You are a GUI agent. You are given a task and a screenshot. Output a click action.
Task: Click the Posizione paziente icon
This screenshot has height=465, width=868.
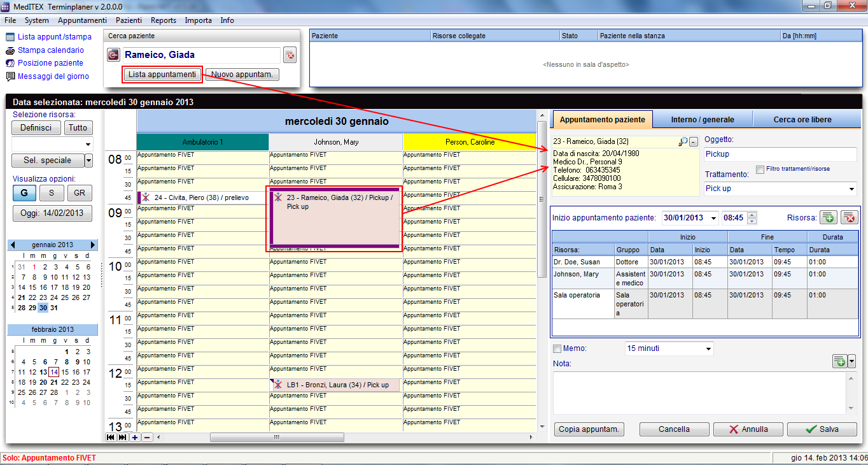point(10,63)
